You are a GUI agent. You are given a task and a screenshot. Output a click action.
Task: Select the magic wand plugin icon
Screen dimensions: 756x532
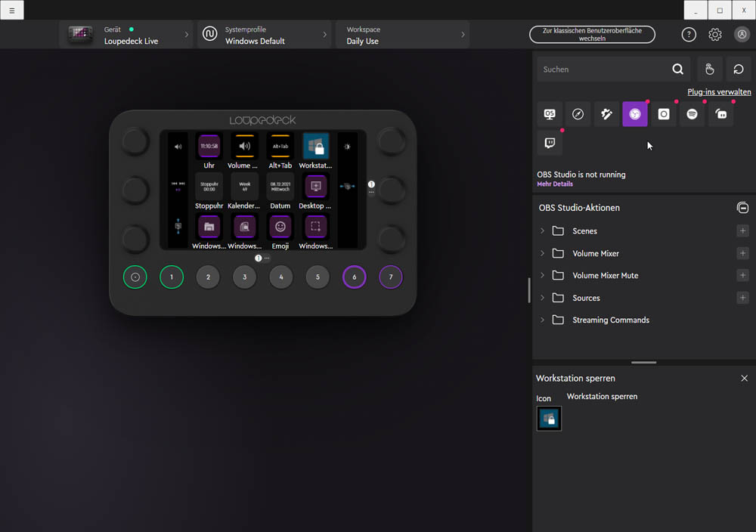(x=606, y=114)
